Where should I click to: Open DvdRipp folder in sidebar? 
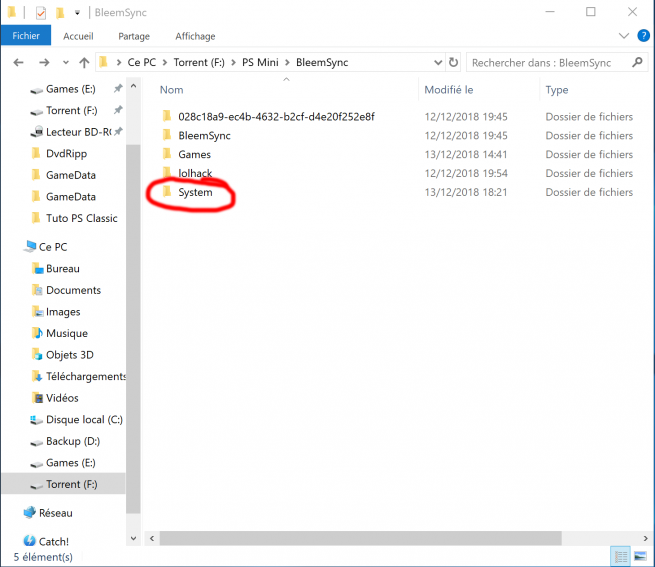(x=66, y=154)
